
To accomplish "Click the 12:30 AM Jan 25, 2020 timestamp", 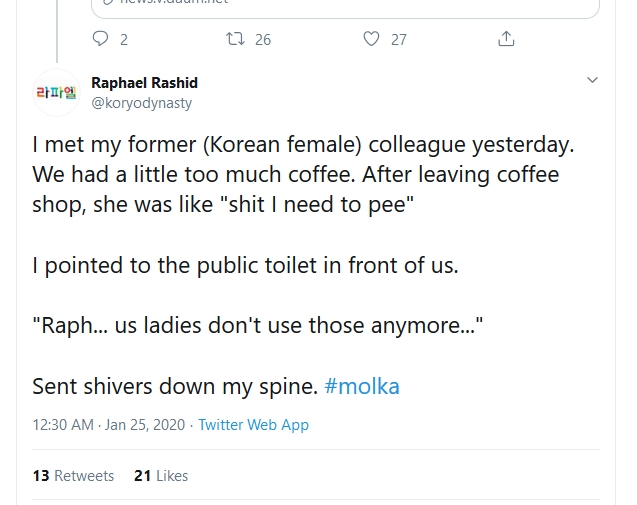I will (109, 425).
